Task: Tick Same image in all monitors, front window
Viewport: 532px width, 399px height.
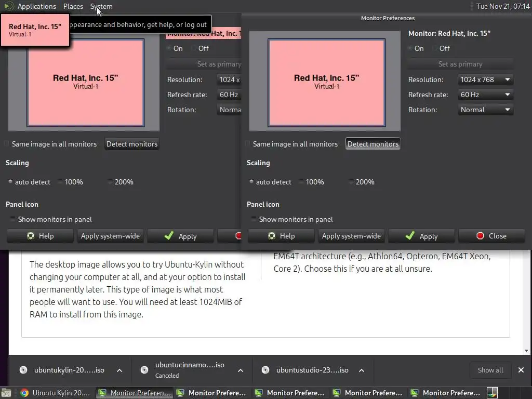Action: 248,144
